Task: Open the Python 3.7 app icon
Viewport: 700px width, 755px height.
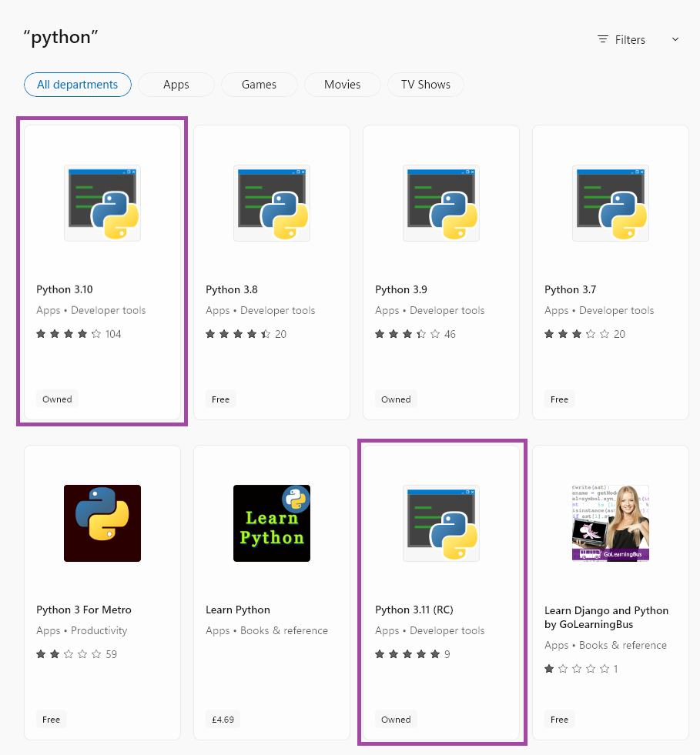Action: pos(610,202)
